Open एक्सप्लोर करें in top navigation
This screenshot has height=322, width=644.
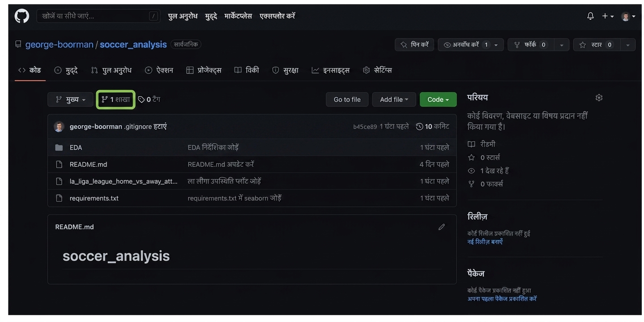click(277, 16)
